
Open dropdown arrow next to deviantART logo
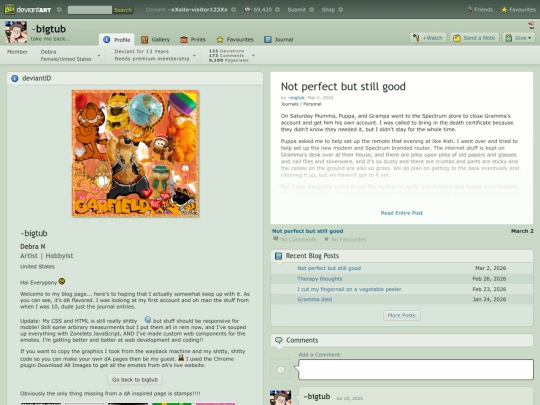pos(59,10)
